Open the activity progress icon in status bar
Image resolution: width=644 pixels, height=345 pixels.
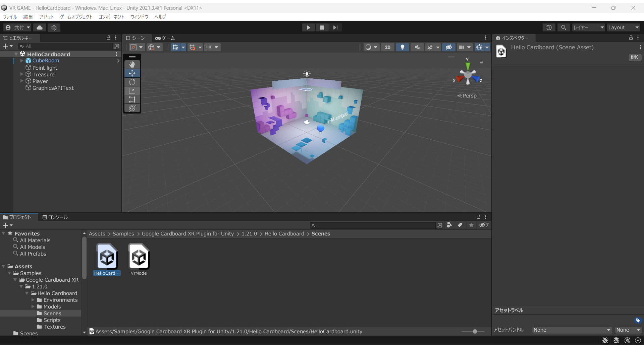[638, 340]
